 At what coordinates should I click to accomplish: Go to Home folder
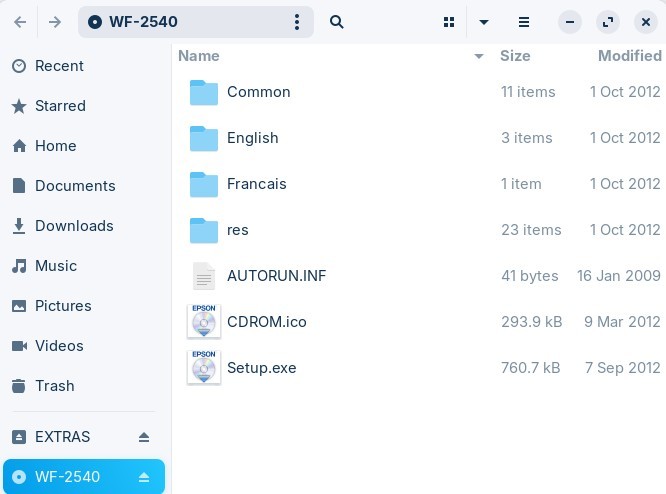click(86, 146)
